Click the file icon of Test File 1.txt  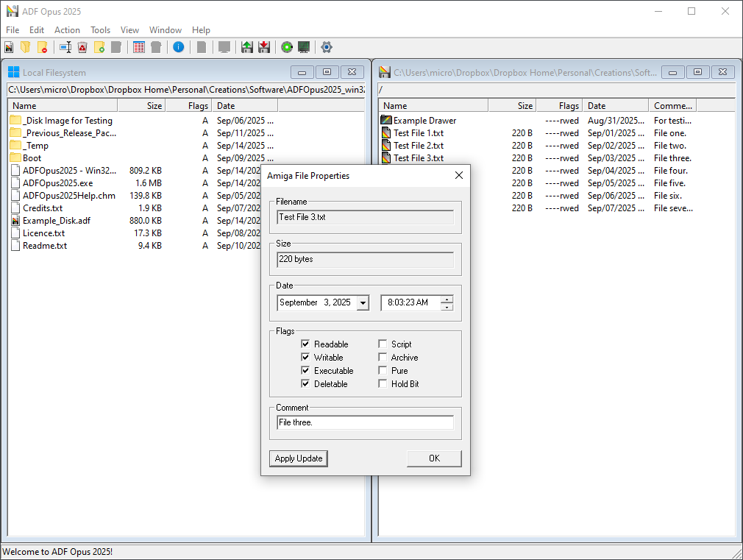tap(386, 132)
